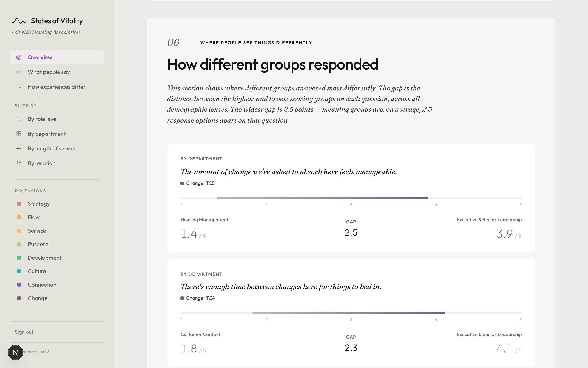Click the blue Connection color square
The image size is (588, 368).
click(x=19, y=285)
